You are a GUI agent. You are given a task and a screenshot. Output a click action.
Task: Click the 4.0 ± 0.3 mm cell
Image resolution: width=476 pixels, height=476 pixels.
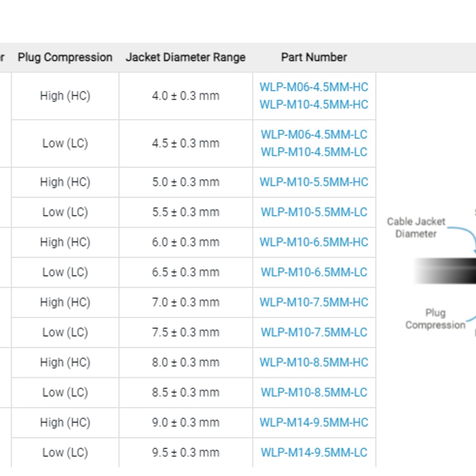click(x=186, y=96)
